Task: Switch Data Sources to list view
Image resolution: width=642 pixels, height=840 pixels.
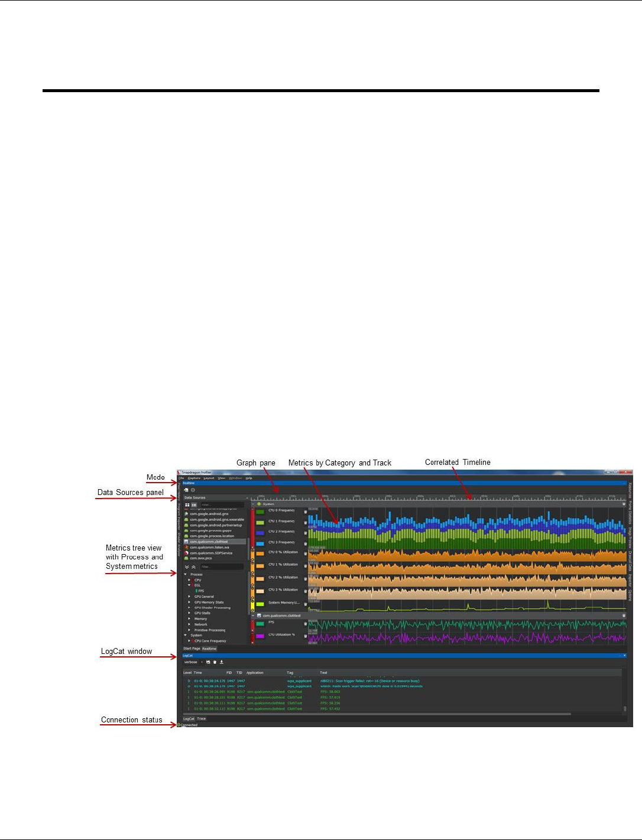Action: (x=194, y=504)
